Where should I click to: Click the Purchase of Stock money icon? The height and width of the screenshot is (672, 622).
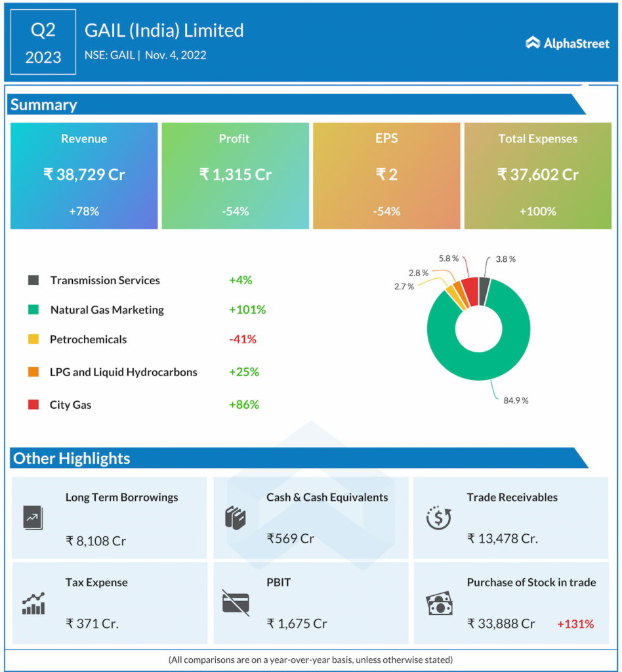[x=439, y=603]
